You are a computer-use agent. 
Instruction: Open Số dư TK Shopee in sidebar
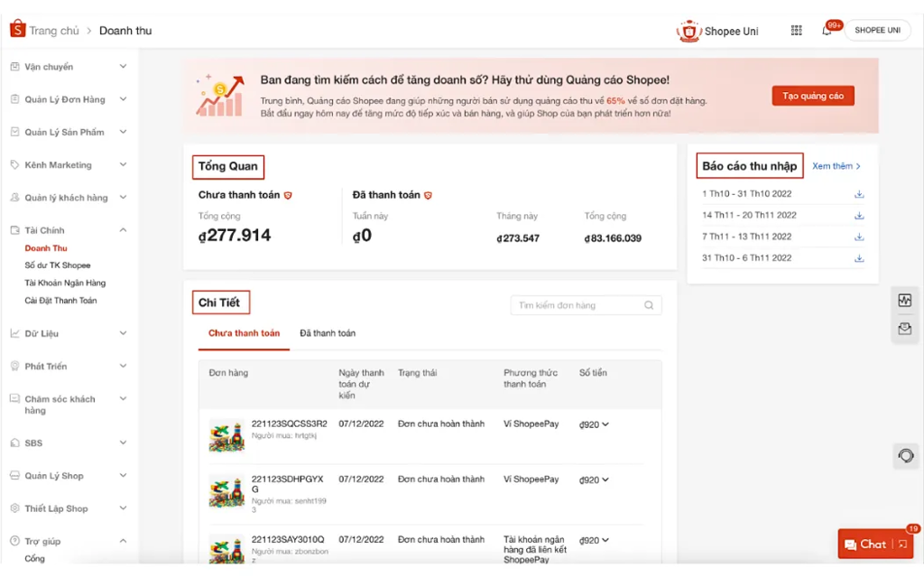[x=58, y=265]
